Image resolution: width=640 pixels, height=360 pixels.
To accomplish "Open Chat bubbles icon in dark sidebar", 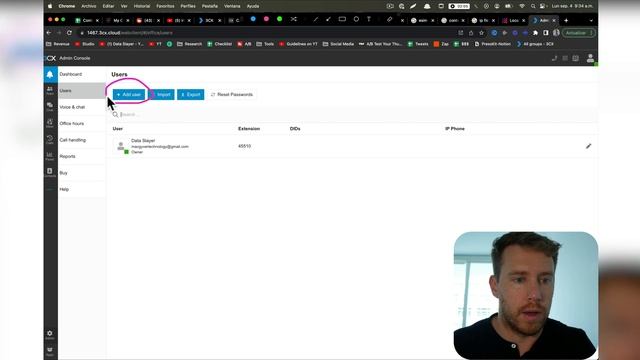I will pyautogui.click(x=50, y=107).
